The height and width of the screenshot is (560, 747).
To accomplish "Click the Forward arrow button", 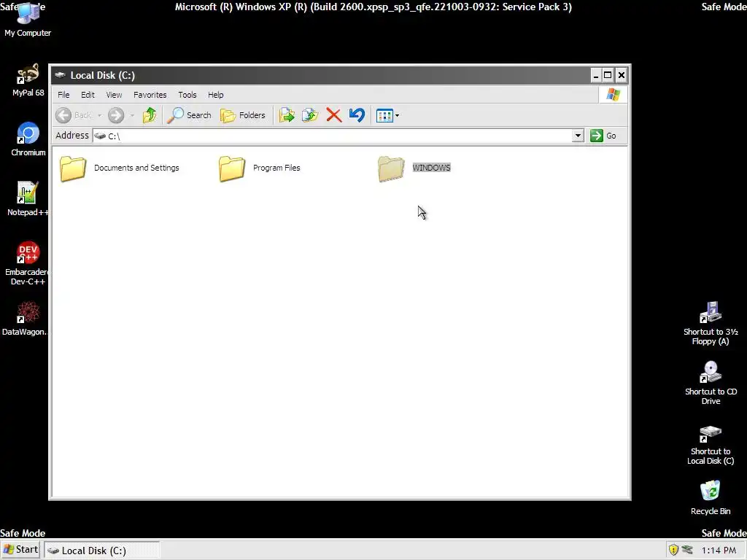I will pos(116,115).
